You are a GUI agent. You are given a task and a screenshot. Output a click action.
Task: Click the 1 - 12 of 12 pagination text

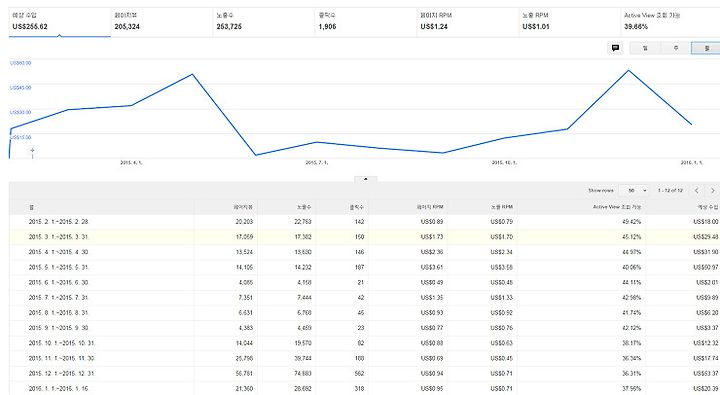670,190
